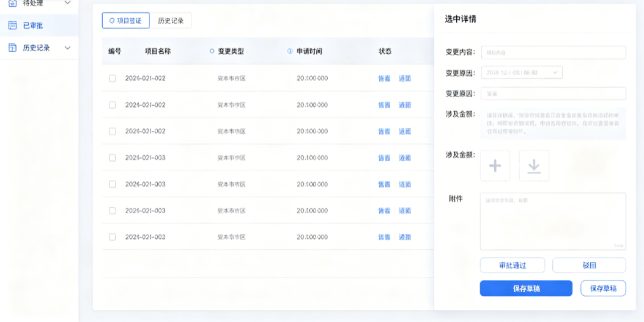This screenshot has height=322, width=644.
Task: Click the 驳回 button
Action: (589, 265)
